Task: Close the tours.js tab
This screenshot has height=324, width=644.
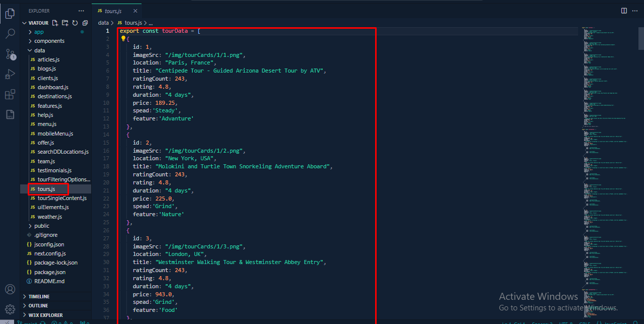Action: coord(134,11)
